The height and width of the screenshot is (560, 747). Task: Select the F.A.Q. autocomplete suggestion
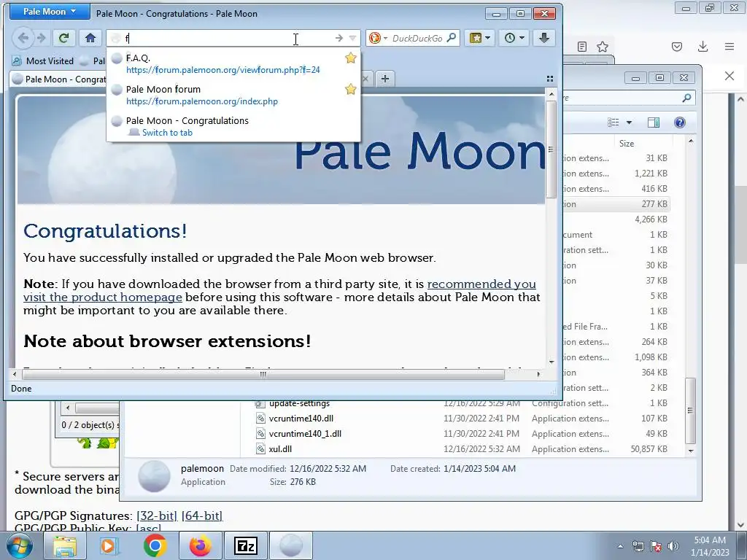(233, 64)
